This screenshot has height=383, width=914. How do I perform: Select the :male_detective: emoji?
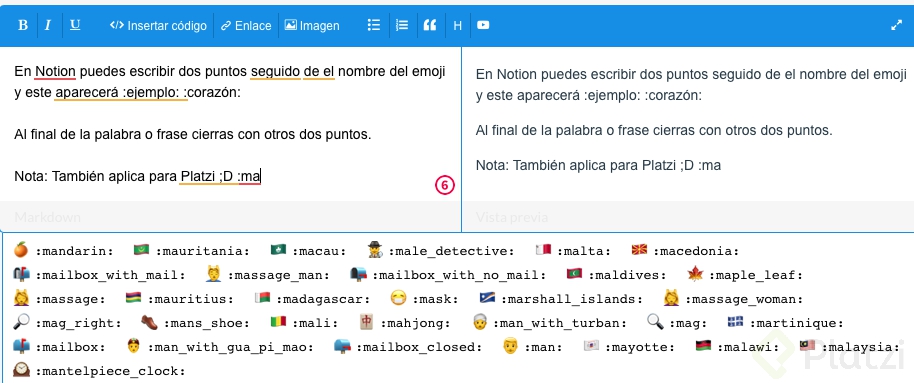441,251
